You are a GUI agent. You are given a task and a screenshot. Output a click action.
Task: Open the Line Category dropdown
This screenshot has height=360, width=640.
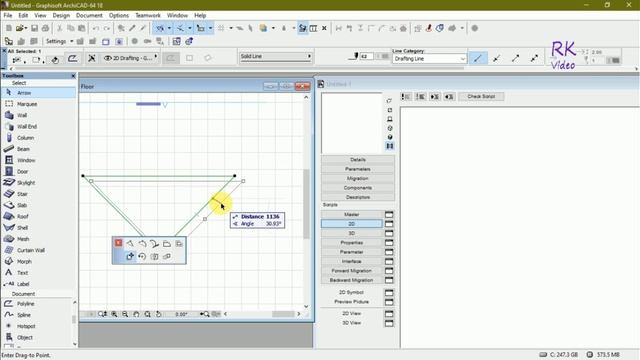pos(429,59)
